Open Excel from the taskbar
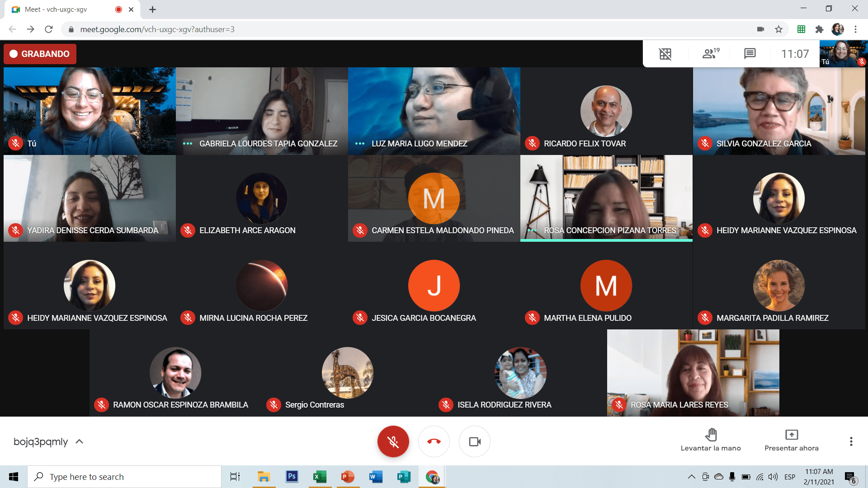Image resolution: width=868 pixels, height=488 pixels. point(320,477)
